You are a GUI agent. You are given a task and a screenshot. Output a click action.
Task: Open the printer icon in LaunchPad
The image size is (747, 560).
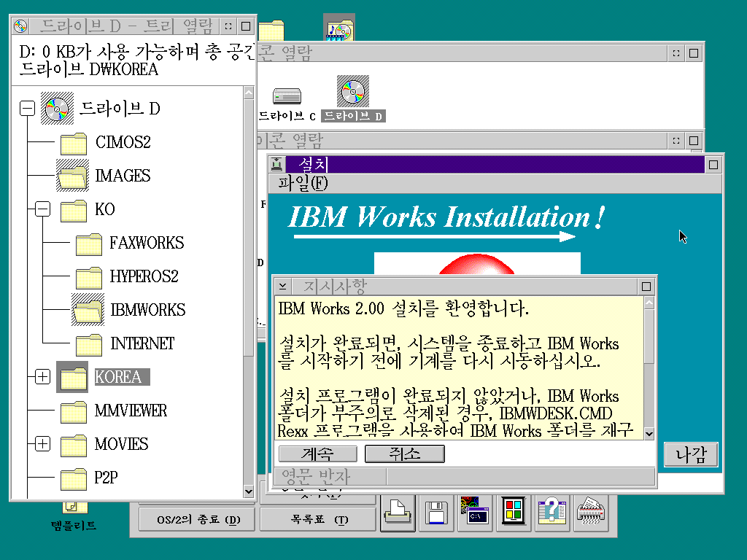398,513
